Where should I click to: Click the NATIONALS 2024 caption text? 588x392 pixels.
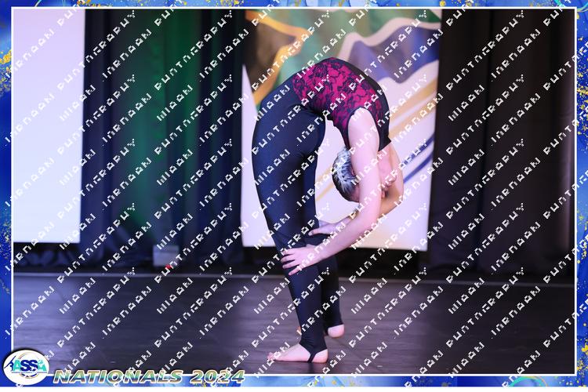click(x=149, y=376)
